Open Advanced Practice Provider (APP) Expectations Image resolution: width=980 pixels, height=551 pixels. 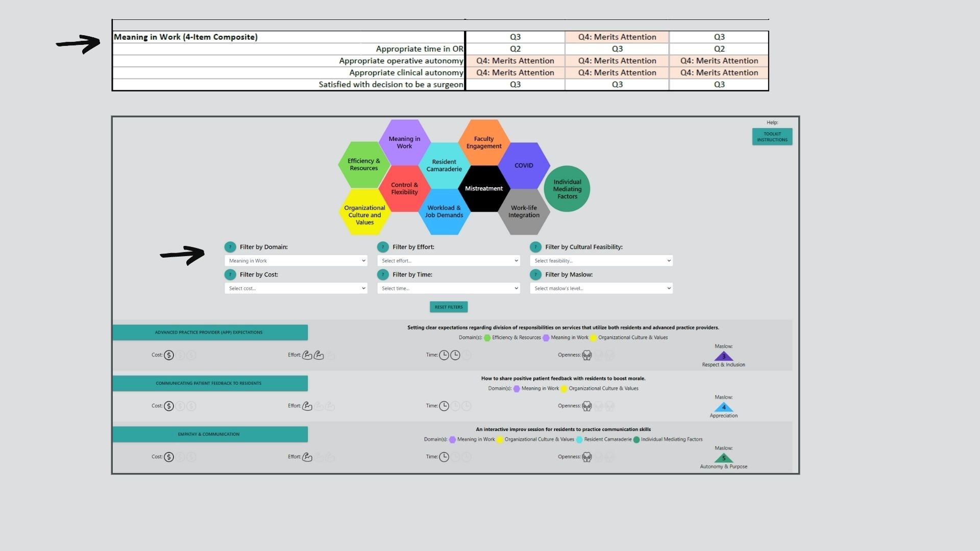(x=210, y=332)
